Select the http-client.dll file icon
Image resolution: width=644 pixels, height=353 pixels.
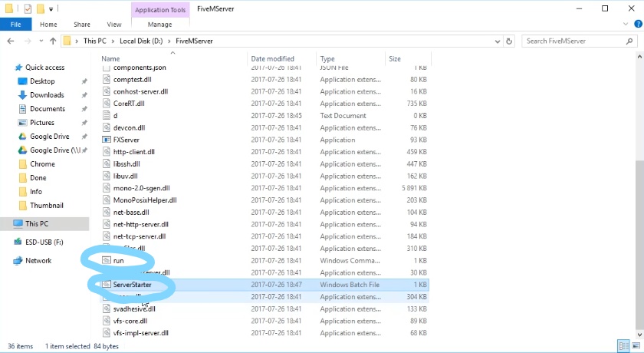(x=107, y=152)
